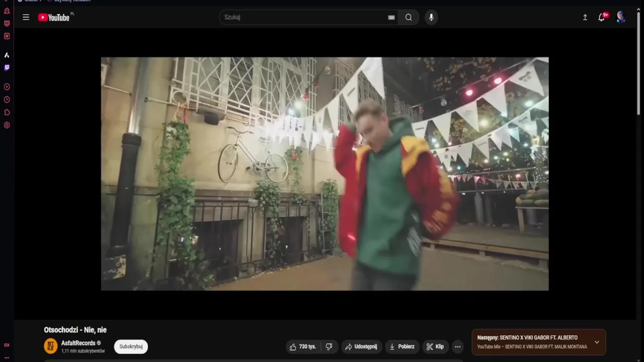Click the 1,11 mln subskrybentów text
Image resolution: width=644 pixels, height=362 pixels.
[x=83, y=351]
